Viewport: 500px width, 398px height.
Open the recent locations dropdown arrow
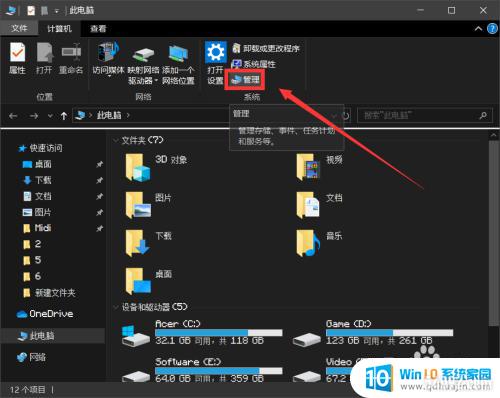[50, 116]
